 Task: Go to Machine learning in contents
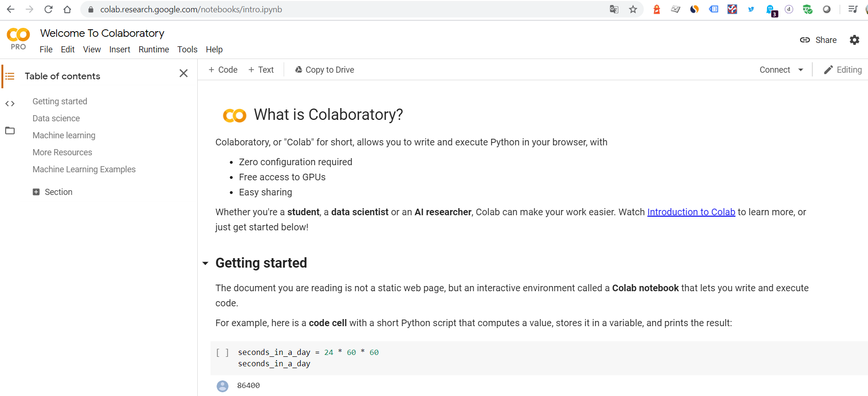(64, 135)
